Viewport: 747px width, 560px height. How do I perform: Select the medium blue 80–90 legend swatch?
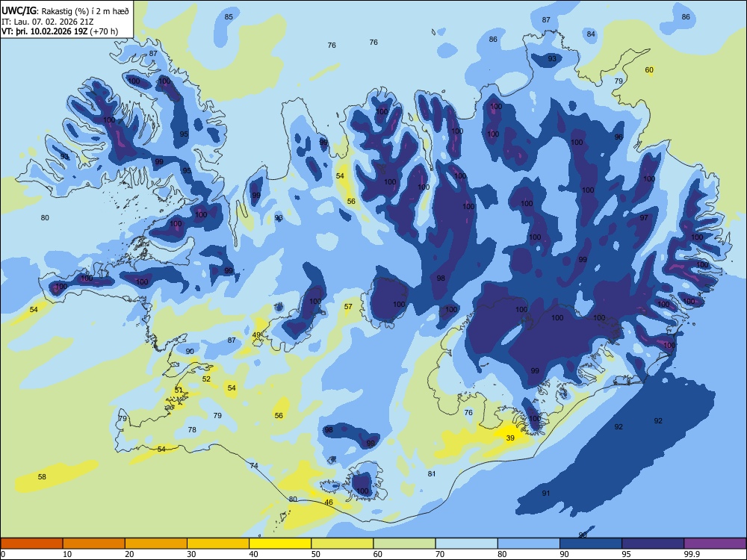point(529,544)
